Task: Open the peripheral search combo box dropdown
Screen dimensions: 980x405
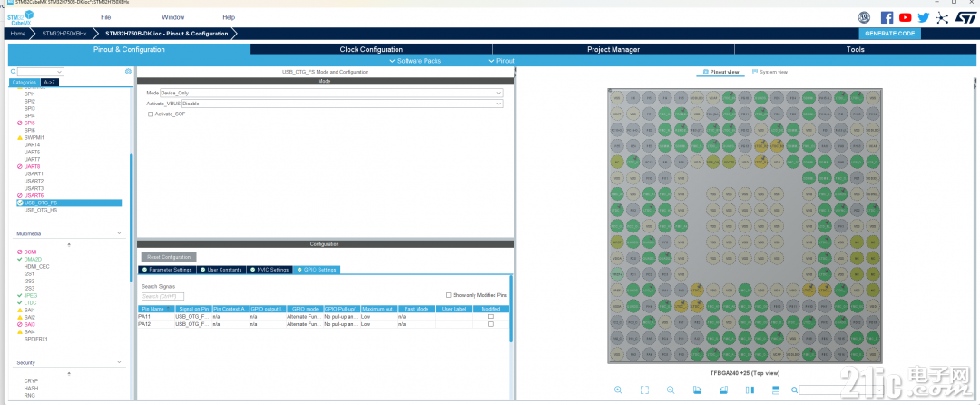Action: [59, 72]
